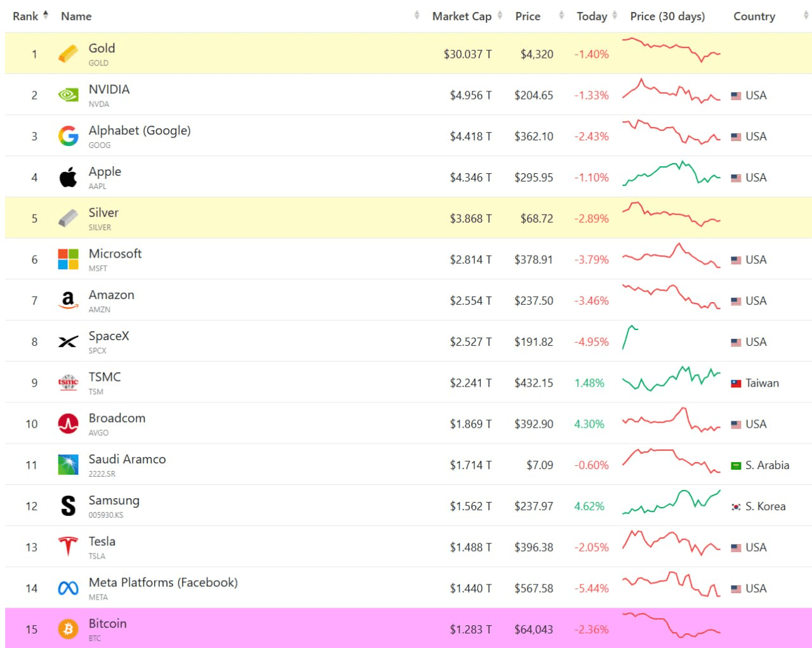Open the NVIDIA logo icon
The height and width of the screenshot is (648, 812).
(68, 95)
